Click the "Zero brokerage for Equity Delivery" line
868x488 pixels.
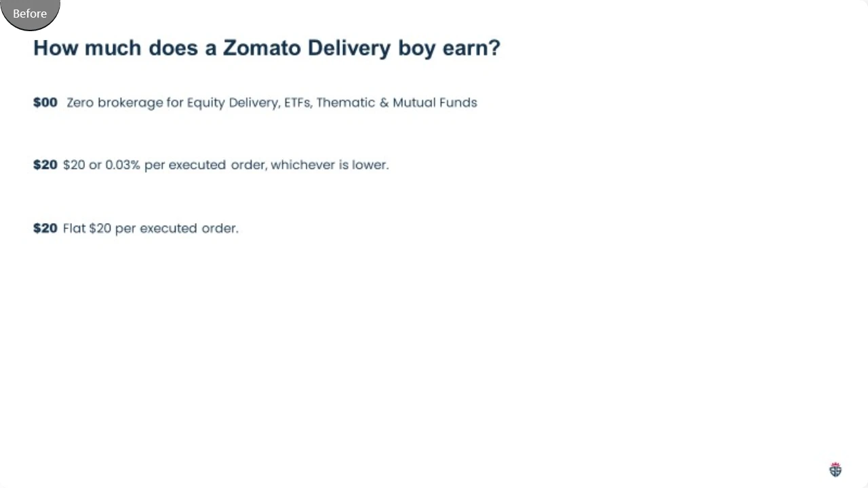[x=272, y=102]
